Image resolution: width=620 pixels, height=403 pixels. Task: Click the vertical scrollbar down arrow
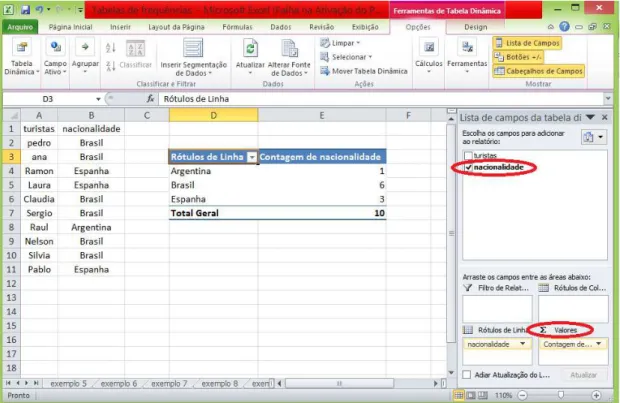[x=451, y=373]
